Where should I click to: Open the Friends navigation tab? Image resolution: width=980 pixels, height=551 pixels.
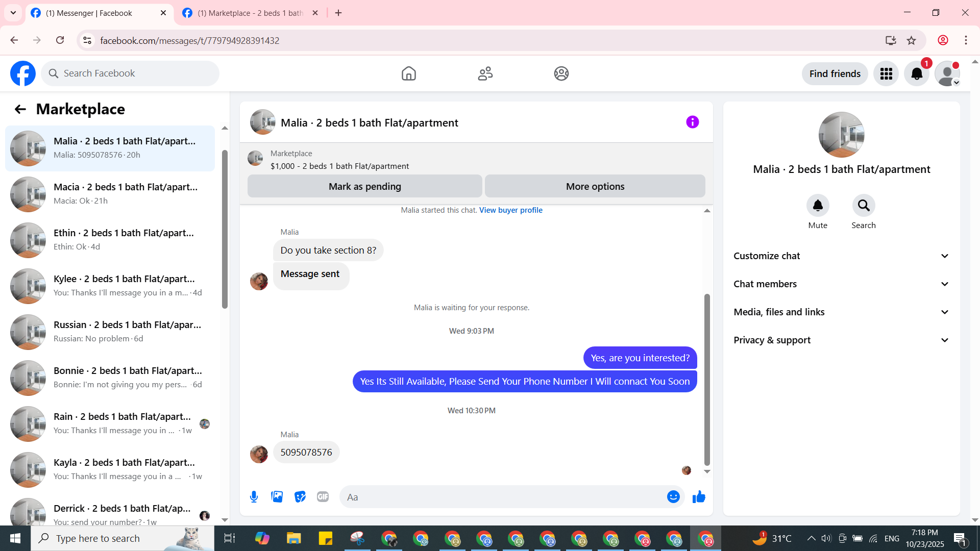pos(485,74)
